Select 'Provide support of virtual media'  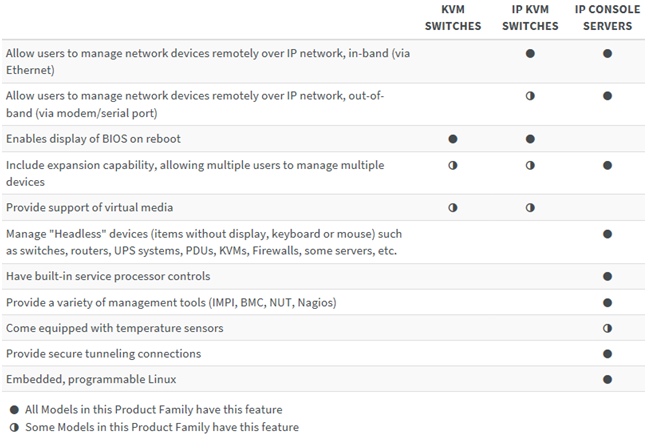tap(89, 208)
